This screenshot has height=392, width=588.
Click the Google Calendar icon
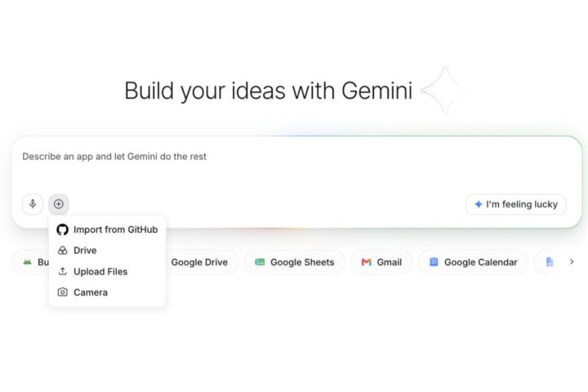coord(434,262)
